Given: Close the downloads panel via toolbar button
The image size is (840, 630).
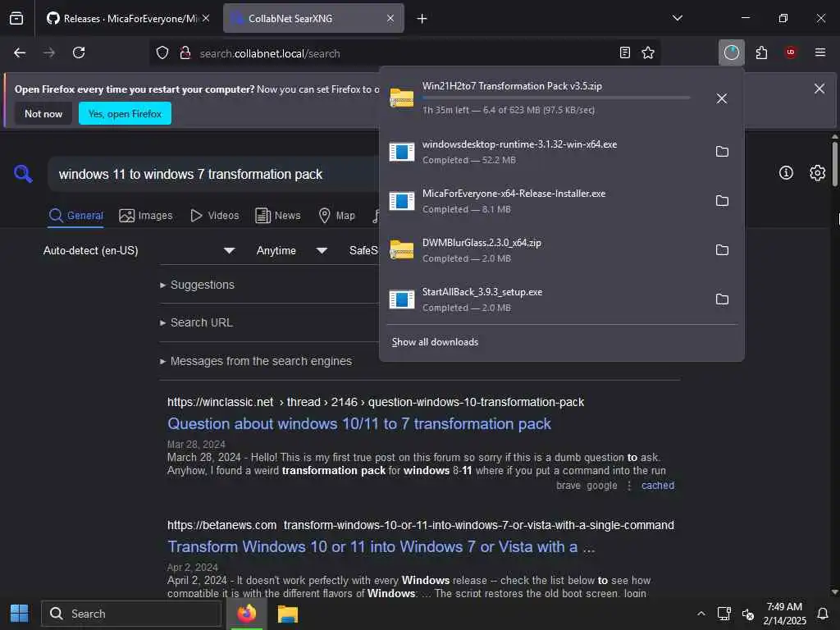Looking at the screenshot, I should 731,52.
